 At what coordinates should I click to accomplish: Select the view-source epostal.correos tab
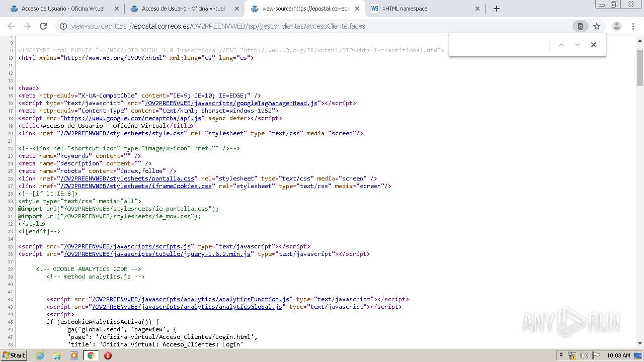coord(305,9)
